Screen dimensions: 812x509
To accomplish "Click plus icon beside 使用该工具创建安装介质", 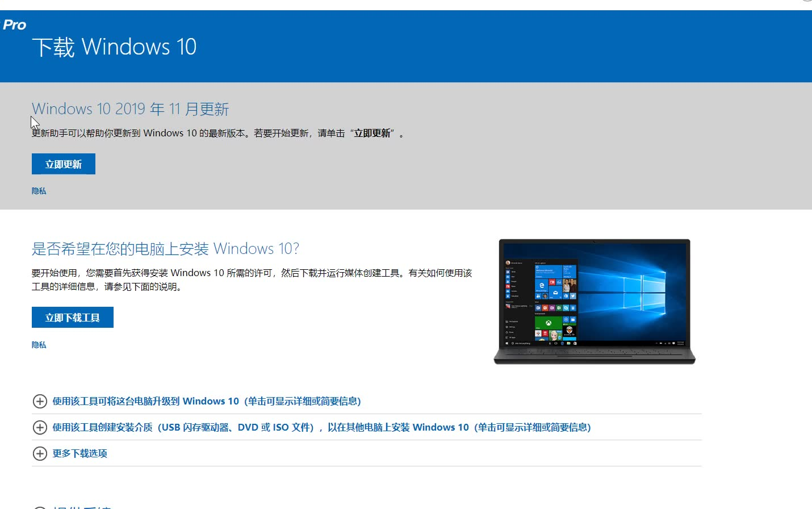I will (40, 427).
